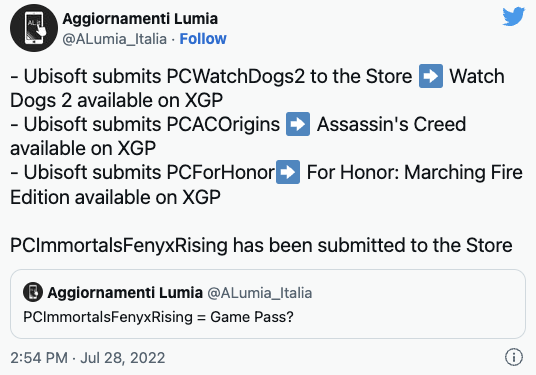Click the quoted tweet's @ALumia_Italia handle
Screen dimensions: 536x375
tap(260, 293)
